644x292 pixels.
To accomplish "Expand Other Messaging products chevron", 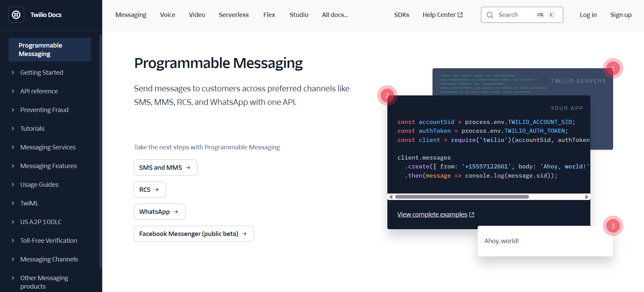I will [x=13, y=278].
